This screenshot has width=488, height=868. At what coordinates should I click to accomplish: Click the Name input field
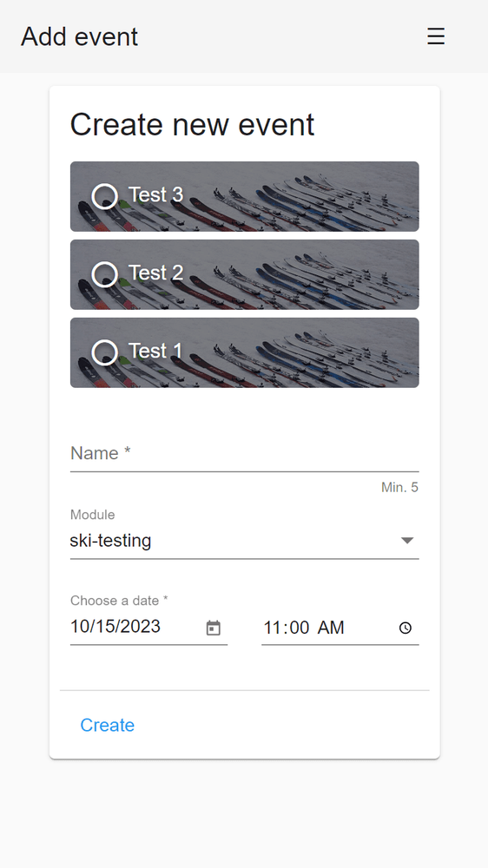tap(244, 453)
